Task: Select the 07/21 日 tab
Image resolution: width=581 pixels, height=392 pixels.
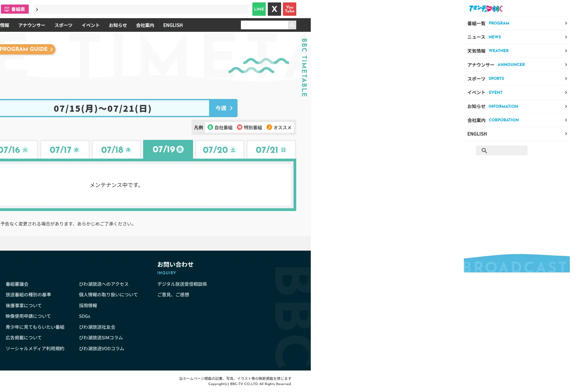Action: [271, 150]
